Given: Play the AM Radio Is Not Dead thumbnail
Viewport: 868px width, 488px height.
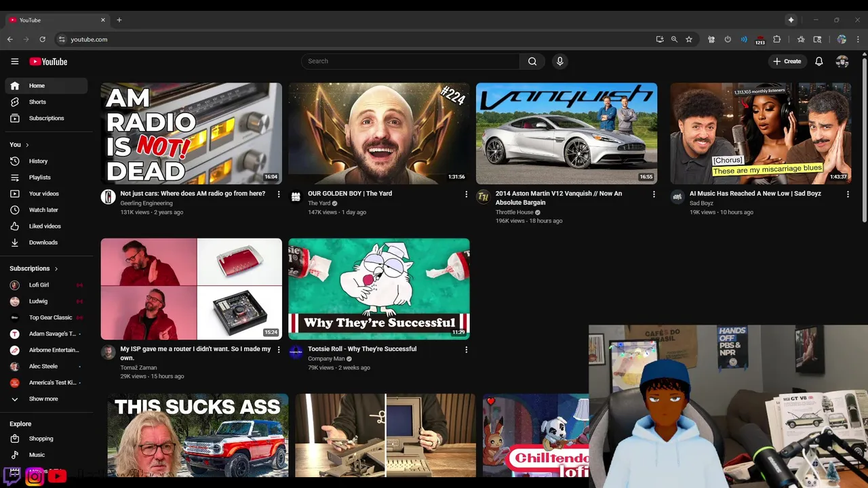Looking at the screenshot, I should (191, 134).
